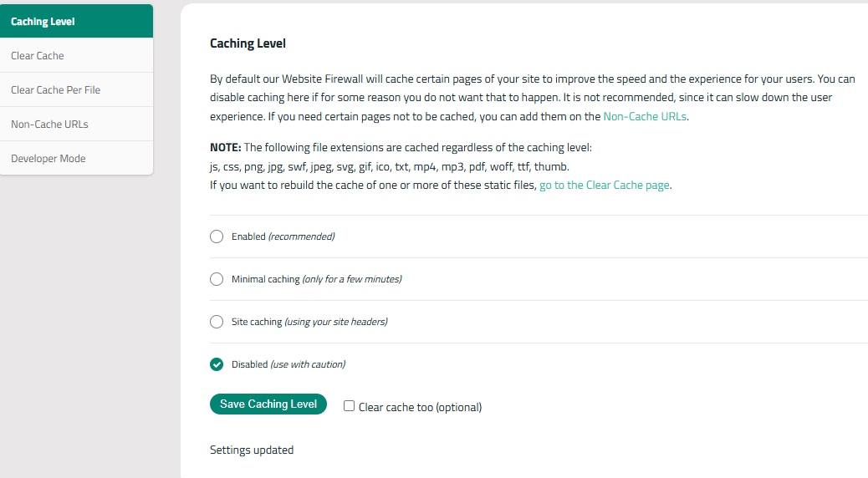Open the Non-Cache URLs link in description
This screenshot has height=478, width=868.
tap(645, 116)
